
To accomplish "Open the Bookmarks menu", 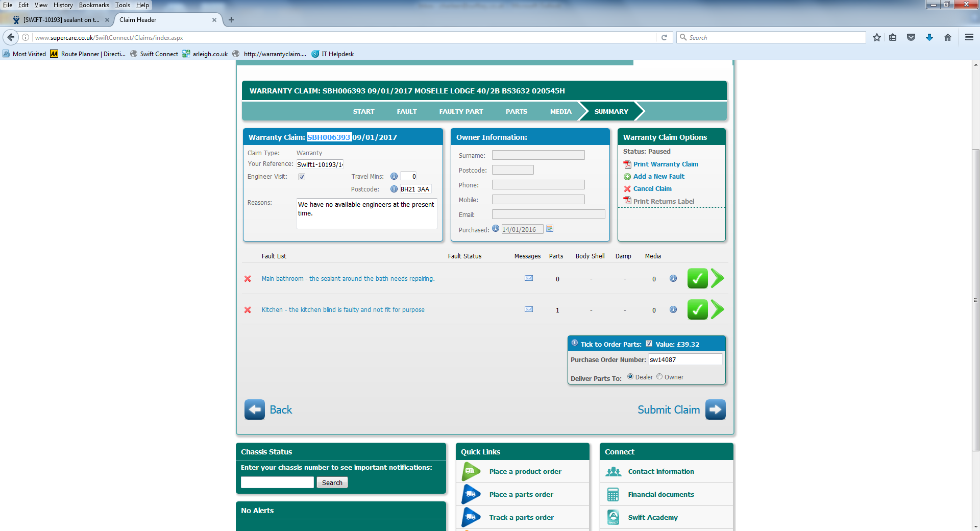I will point(94,5).
